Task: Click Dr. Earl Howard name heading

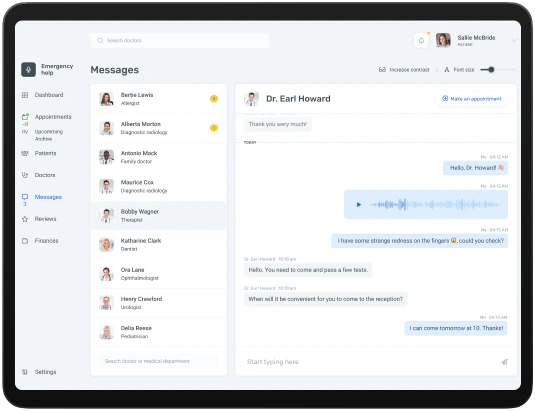Action: 298,99
